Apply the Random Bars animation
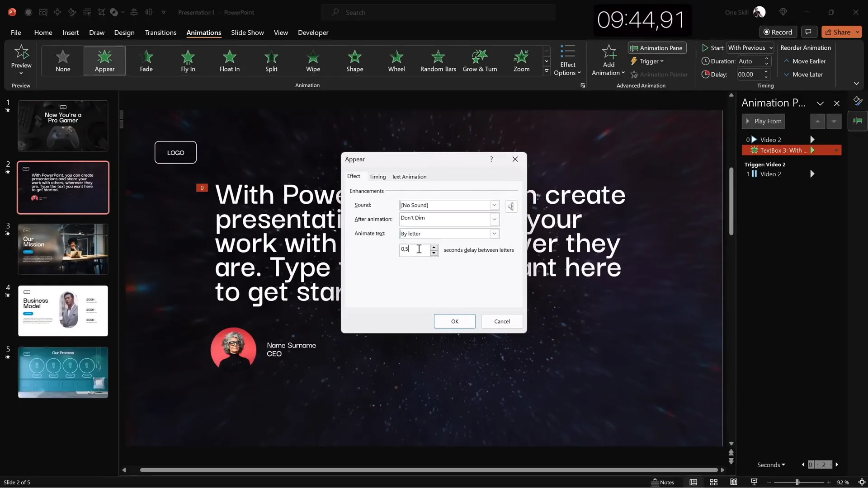Image resolution: width=868 pixels, height=488 pixels. click(x=438, y=61)
